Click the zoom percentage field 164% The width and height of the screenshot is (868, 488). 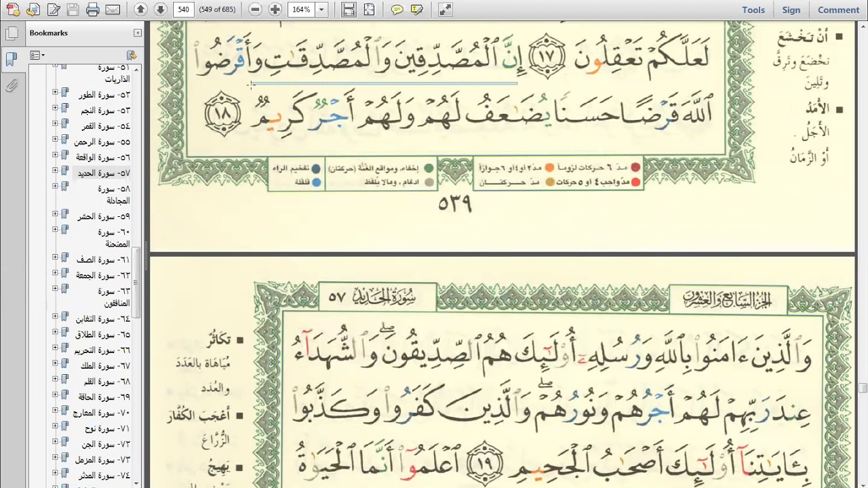(x=301, y=9)
